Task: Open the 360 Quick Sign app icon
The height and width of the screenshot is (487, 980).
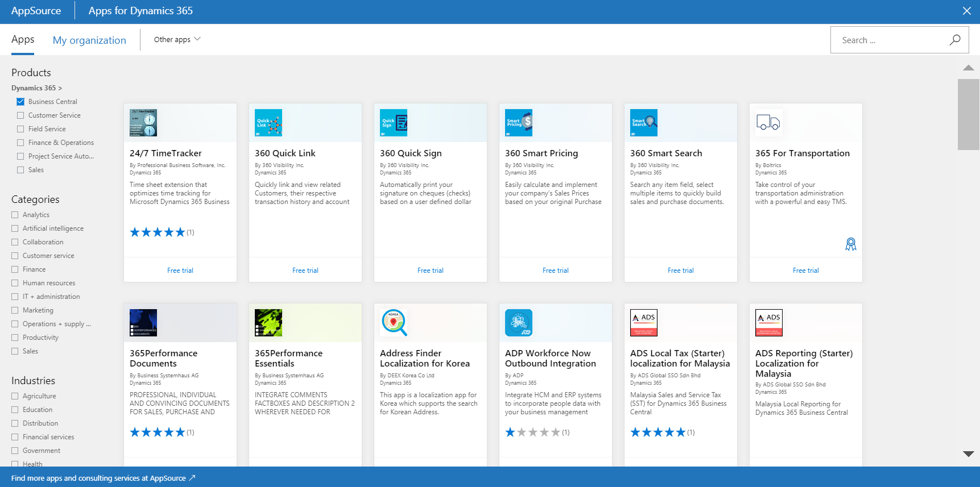Action: [394, 123]
